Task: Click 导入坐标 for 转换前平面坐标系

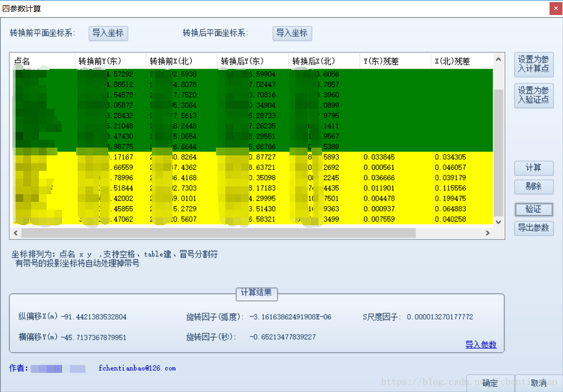Action: (x=108, y=33)
